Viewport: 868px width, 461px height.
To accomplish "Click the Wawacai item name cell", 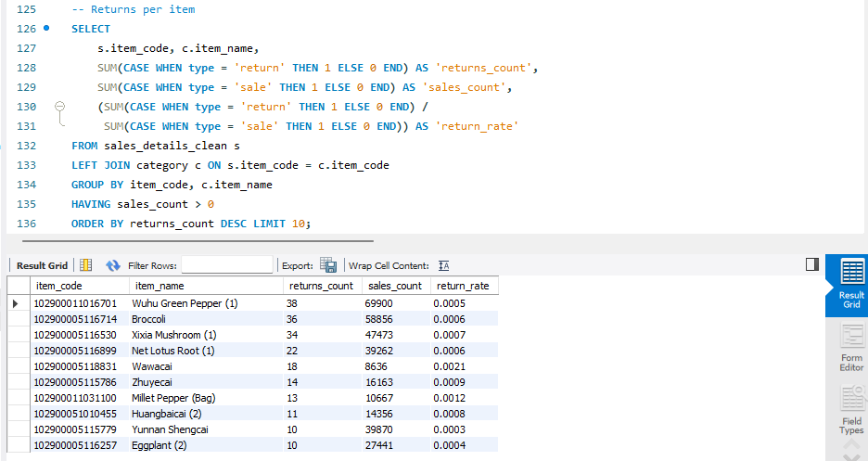I will click(x=206, y=366).
